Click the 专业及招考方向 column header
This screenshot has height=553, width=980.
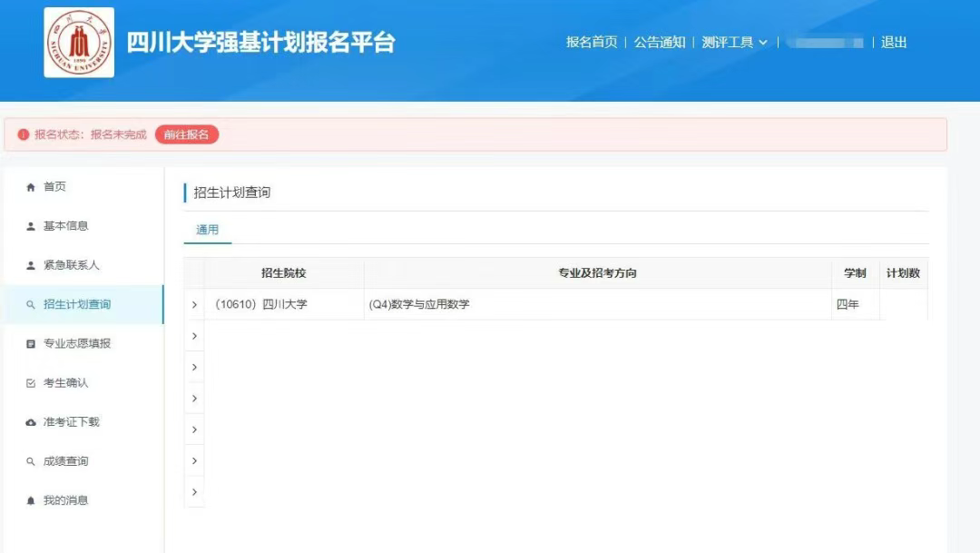pos(597,272)
